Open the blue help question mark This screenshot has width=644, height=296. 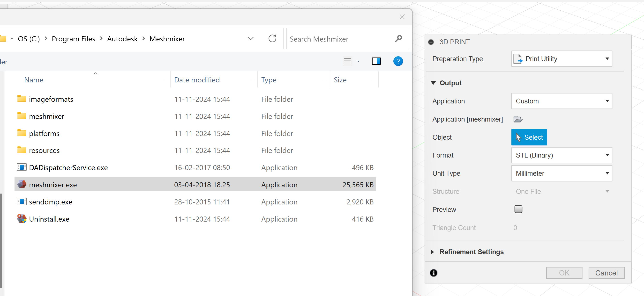(398, 61)
